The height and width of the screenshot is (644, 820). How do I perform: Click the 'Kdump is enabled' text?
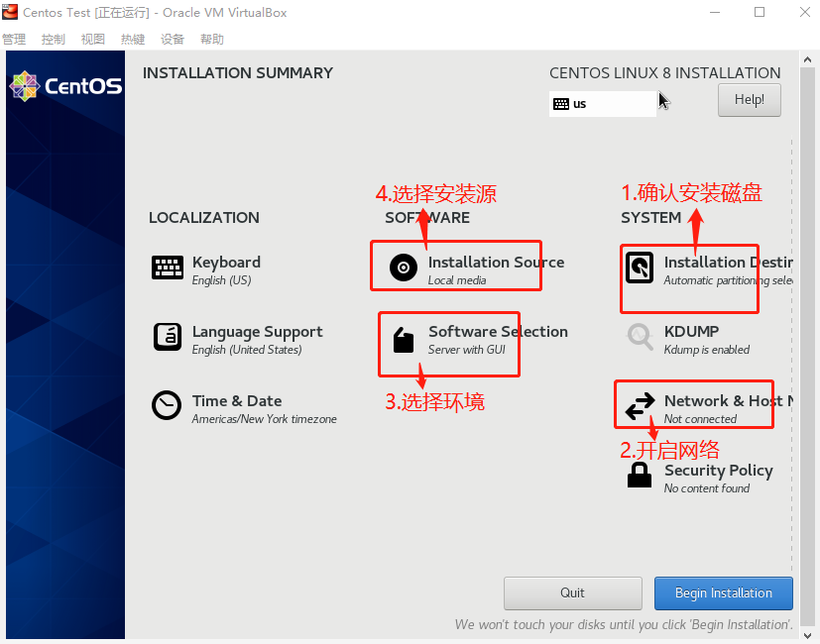pyautogui.click(x=707, y=350)
